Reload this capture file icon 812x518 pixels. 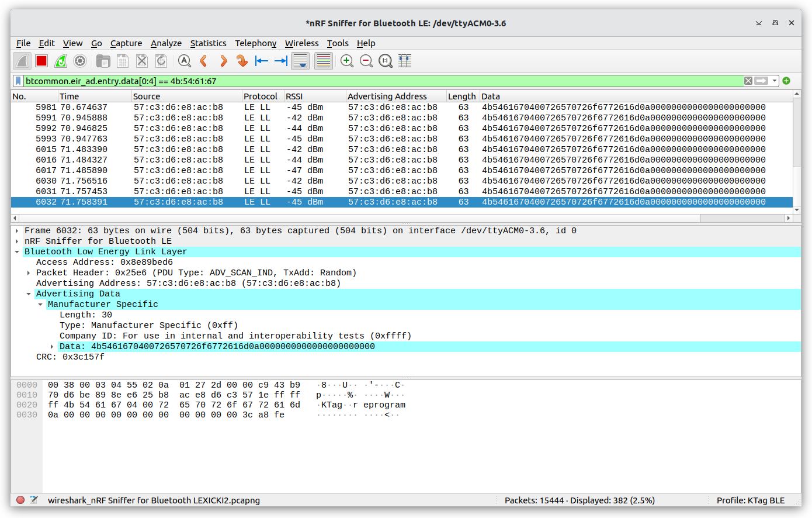click(161, 61)
